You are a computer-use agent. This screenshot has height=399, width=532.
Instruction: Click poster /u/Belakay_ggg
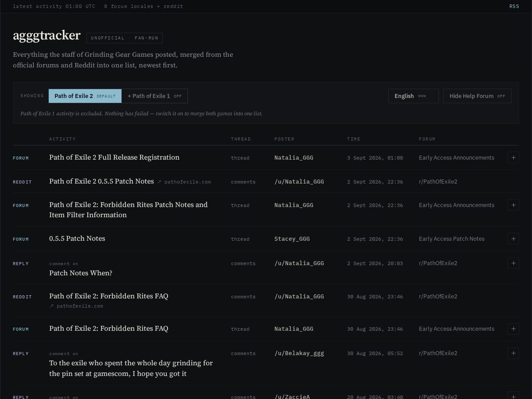[x=299, y=353]
